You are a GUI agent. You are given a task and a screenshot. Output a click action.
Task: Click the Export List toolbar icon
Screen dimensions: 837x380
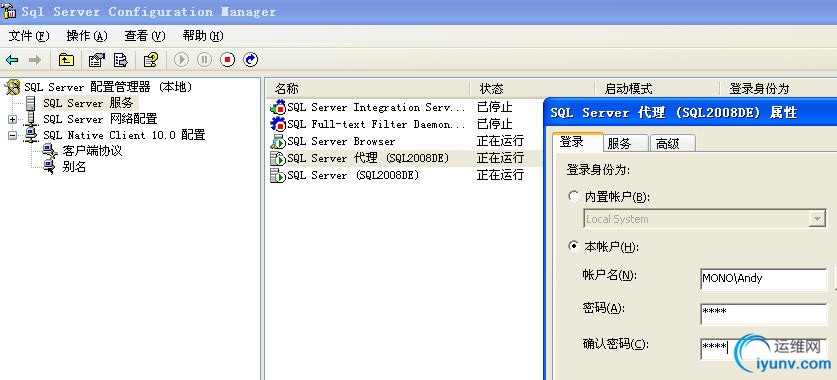[x=121, y=60]
